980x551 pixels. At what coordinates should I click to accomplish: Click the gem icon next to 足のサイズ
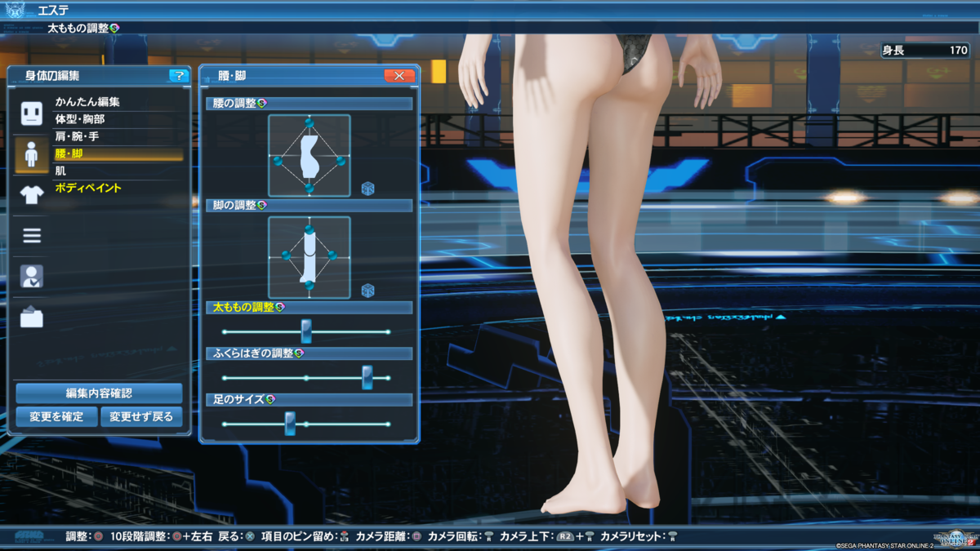click(x=269, y=399)
